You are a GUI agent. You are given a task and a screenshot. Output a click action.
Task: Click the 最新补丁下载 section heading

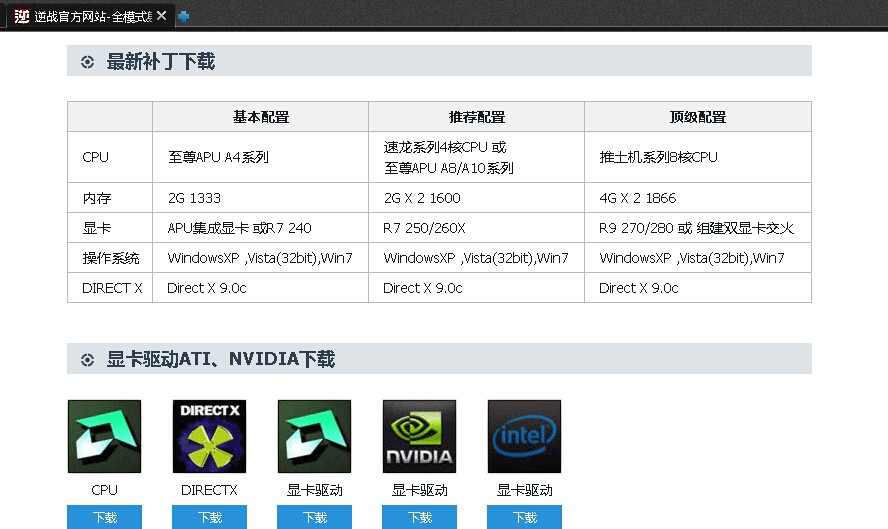(161, 61)
